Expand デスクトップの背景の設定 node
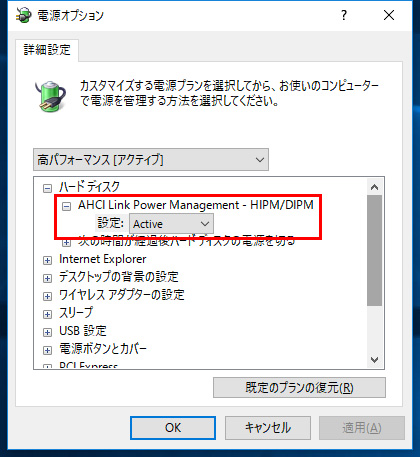The width and height of the screenshot is (420, 457). [48, 278]
